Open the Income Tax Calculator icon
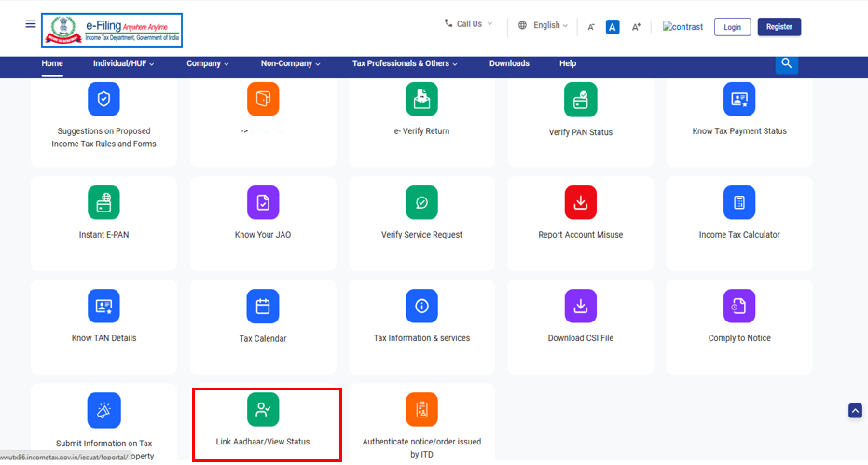 (x=739, y=202)
